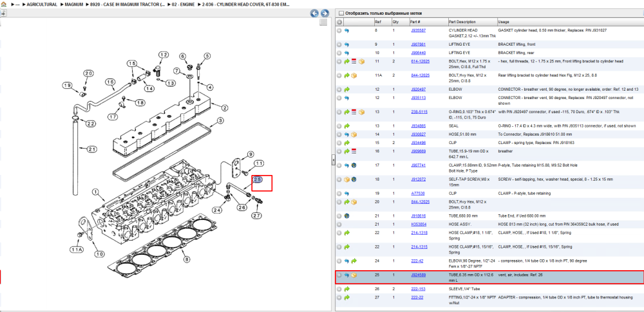
Task: Click the green arrow on row 614-12025
Action: [x=346, y=62]
